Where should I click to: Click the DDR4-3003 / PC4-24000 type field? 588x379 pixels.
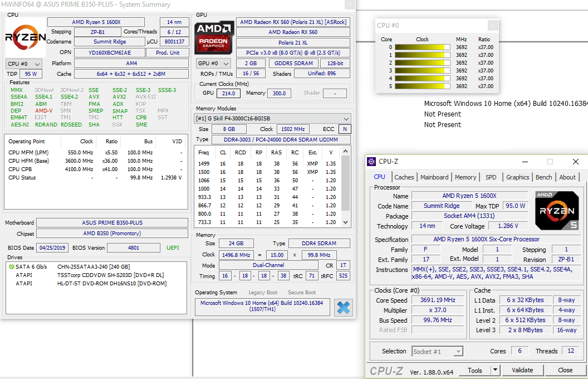tap(281, 139)
